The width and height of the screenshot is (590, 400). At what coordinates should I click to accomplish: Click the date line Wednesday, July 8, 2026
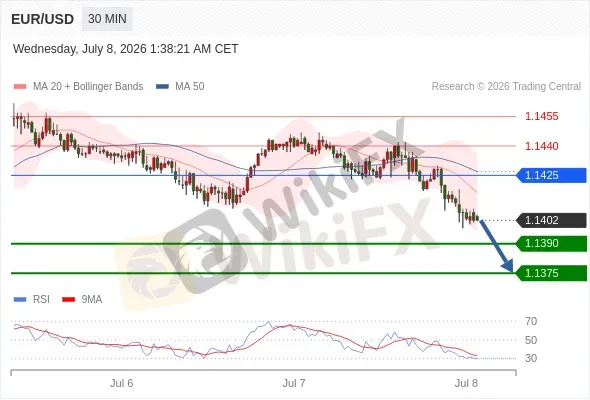tap(125, 49)
